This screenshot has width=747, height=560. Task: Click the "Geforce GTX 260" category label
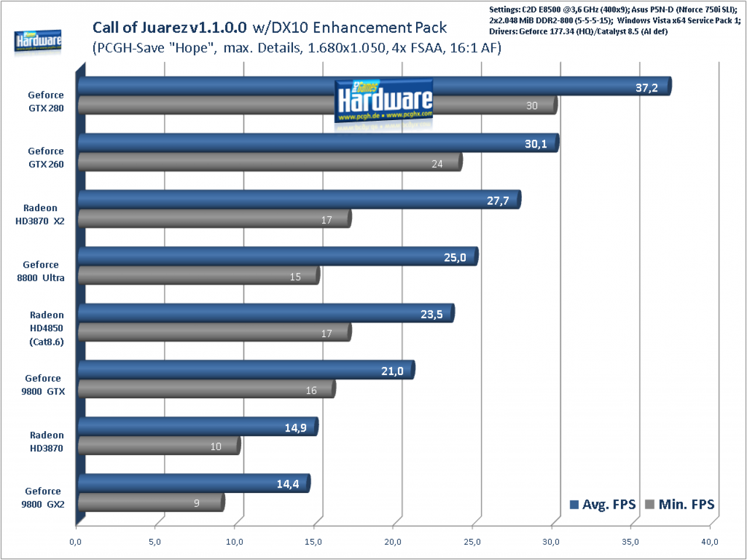pos(46,157)
